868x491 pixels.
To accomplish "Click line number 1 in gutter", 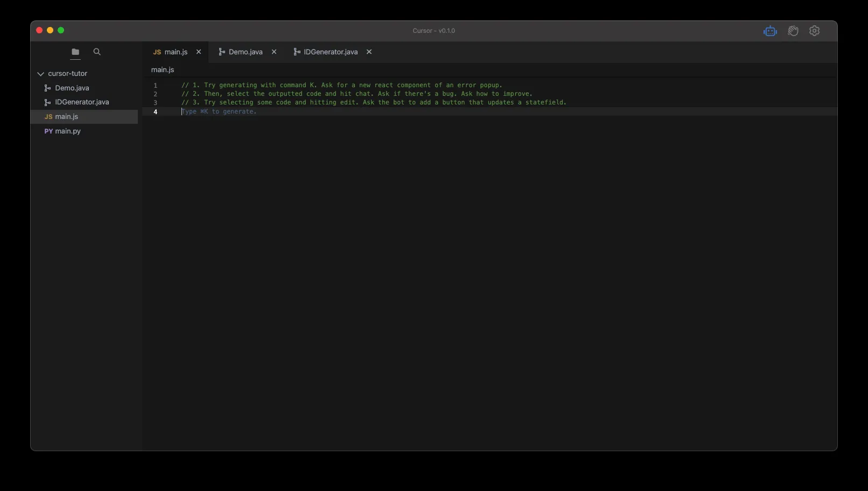I will pos(155,86).
